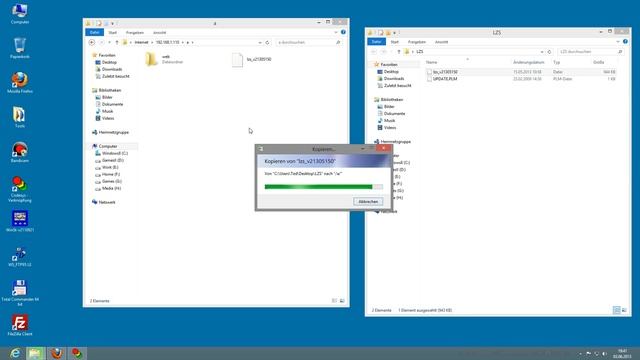
Task: Open the Datei tab in the LZS window
Action: [376, 42]
